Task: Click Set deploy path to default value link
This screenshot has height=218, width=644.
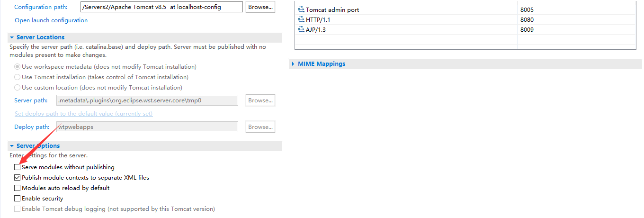Action: [x=83, y=114]
